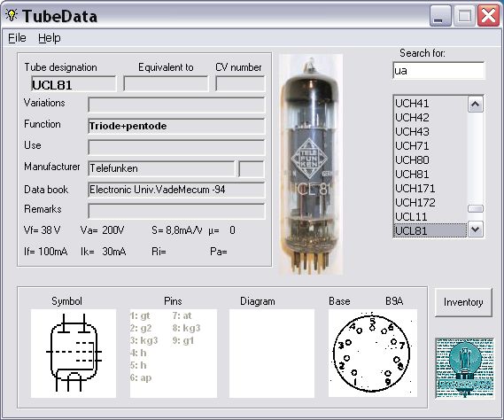Click pin entry 6: ap
The height and width of the screenshot is (420, 504).
pos(141,377)
